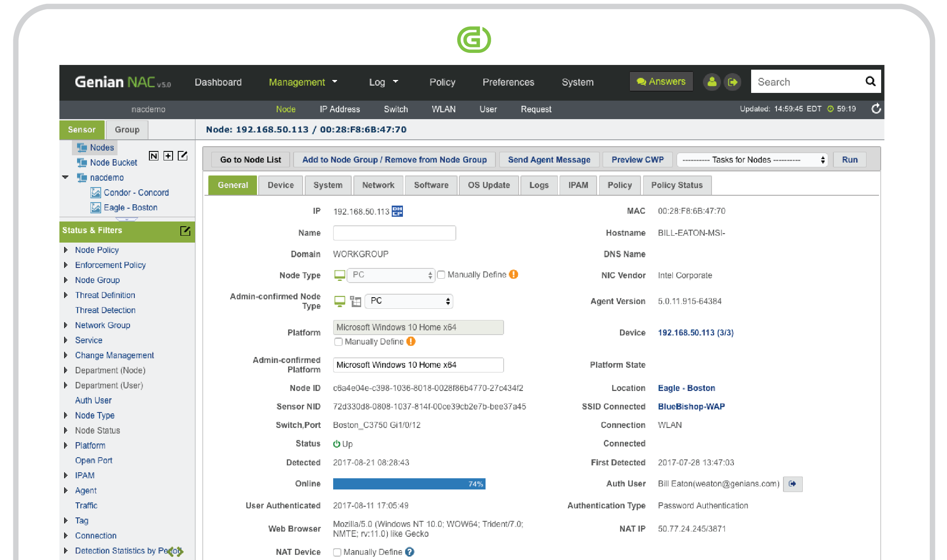Check Manually Define for NAT Device

point(337,552)
